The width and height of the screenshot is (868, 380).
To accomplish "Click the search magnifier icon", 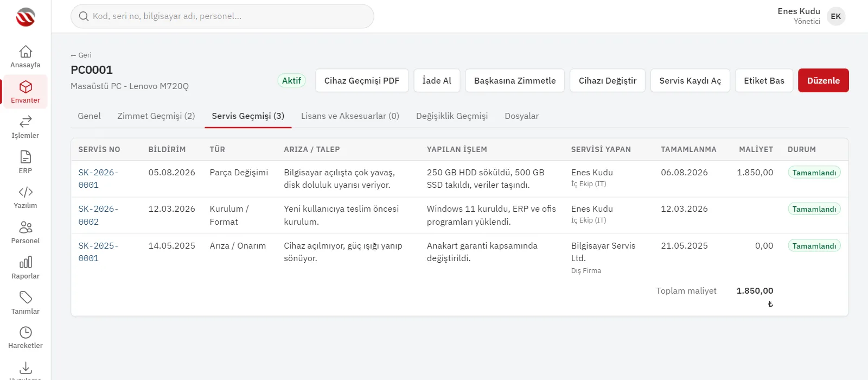I will click(x=84, y=16).
